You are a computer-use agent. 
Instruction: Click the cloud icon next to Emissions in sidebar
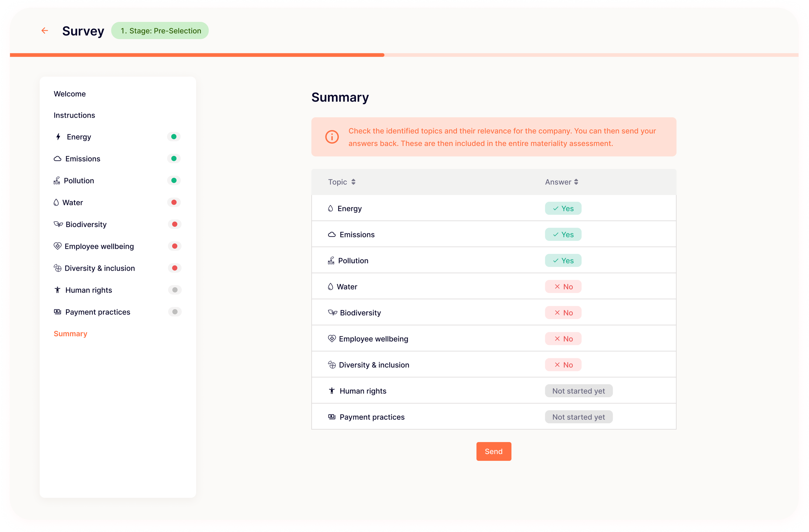click(x=58, y=159)
